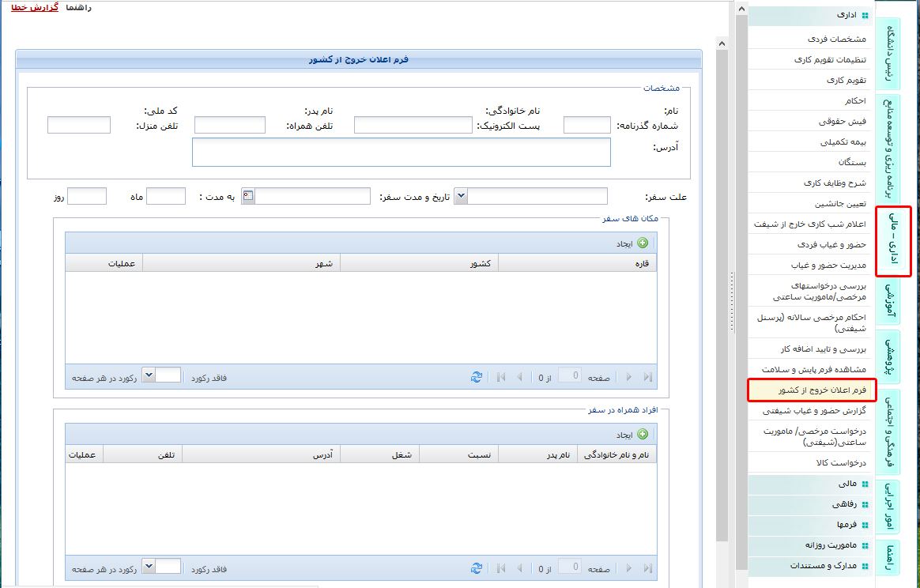This screenshot has height=588, width=920.
Task: Focus the تلفن منزل input field
Action: pos(78,125)
